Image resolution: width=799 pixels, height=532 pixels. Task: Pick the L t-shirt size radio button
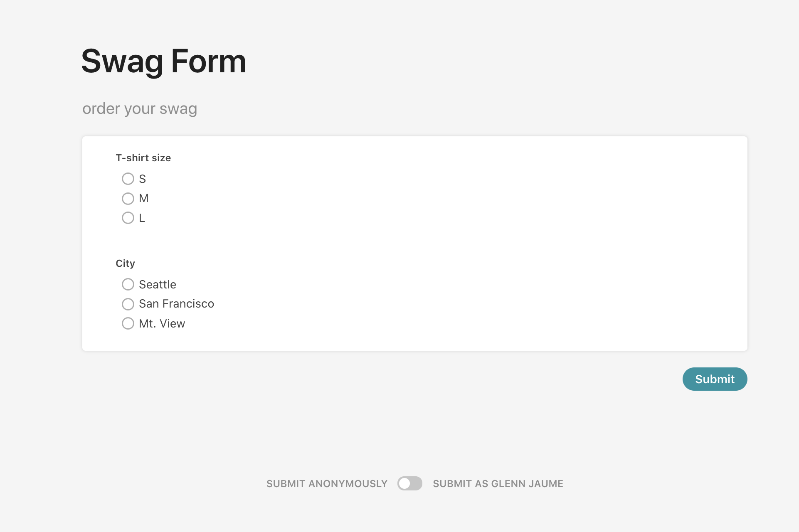click(x=128, y=218)
